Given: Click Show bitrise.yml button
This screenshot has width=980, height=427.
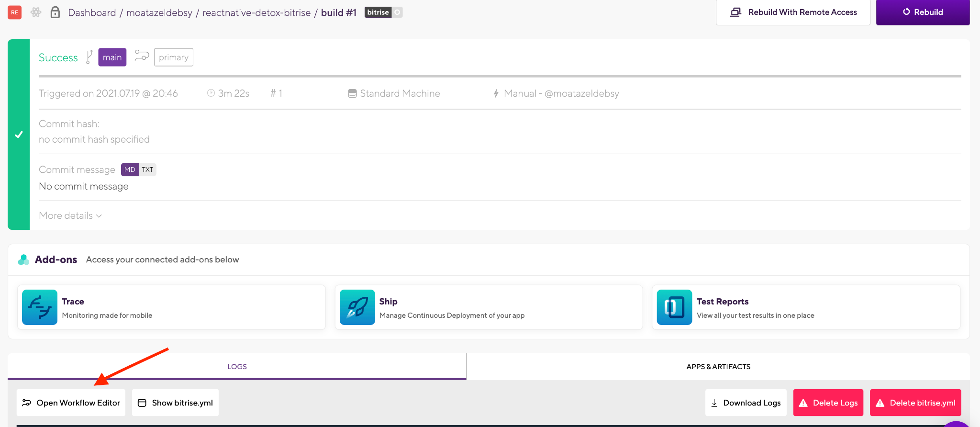Looking at the screenshot, I should pyautogui.click(x=175, y=403).
